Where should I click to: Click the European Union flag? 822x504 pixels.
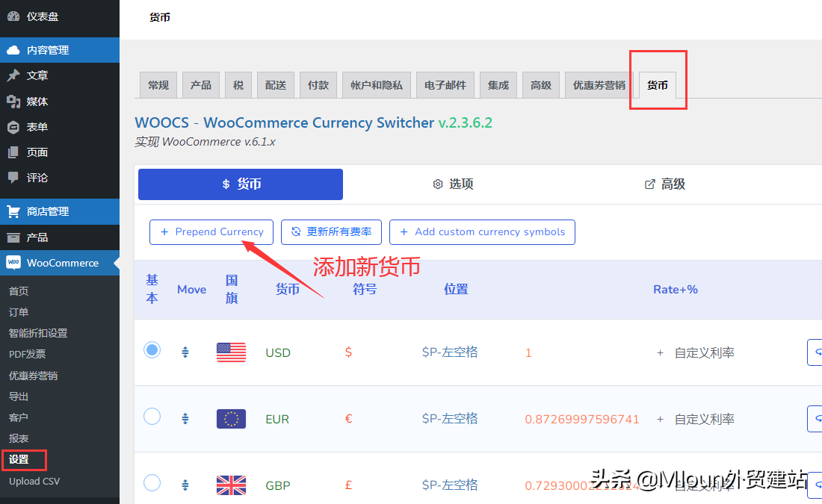(231, 419)
